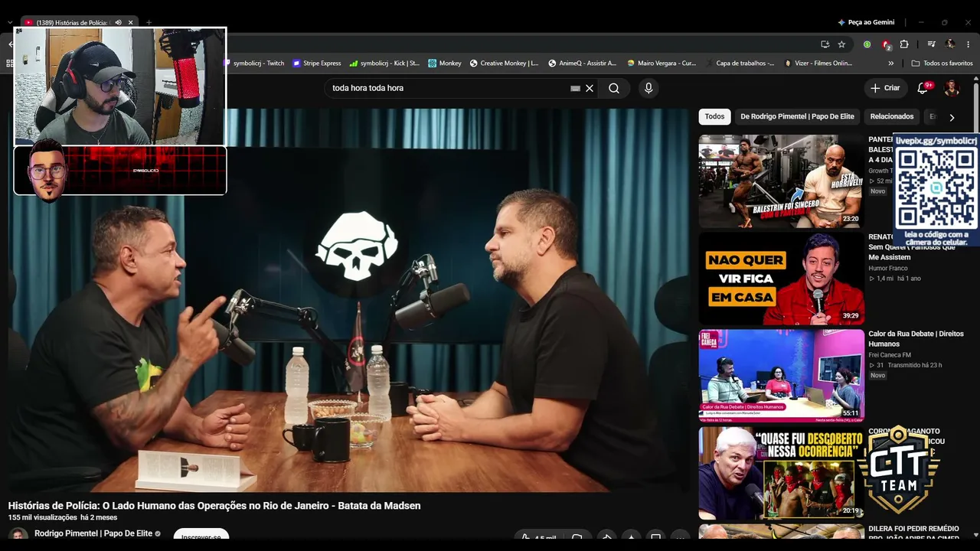Select the Relacionados filter chip
This screenshot has height=551, width=980.
[892, 116]
